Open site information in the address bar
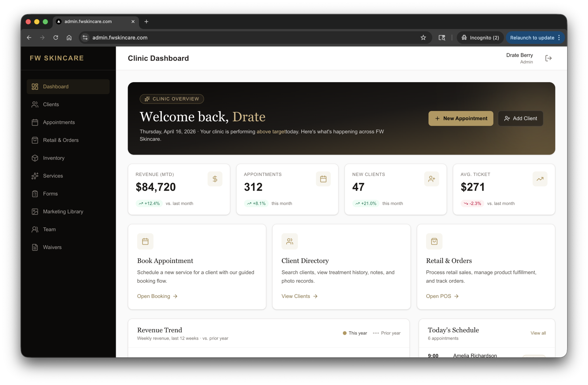Viewport: 588px width, 385px height. point(85,37)
